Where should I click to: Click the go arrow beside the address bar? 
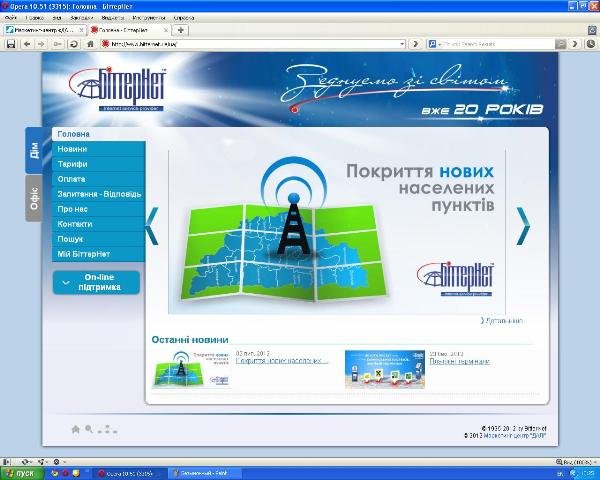[416, 44]
